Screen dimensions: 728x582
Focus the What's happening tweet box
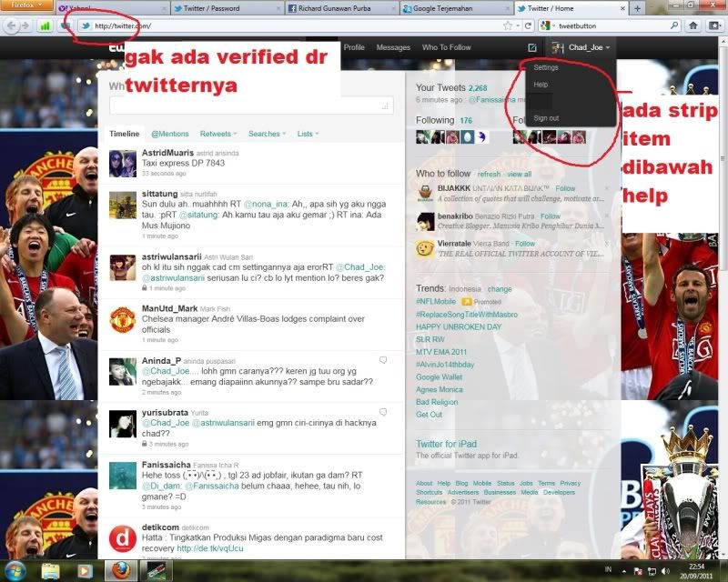tap(251, 105)
